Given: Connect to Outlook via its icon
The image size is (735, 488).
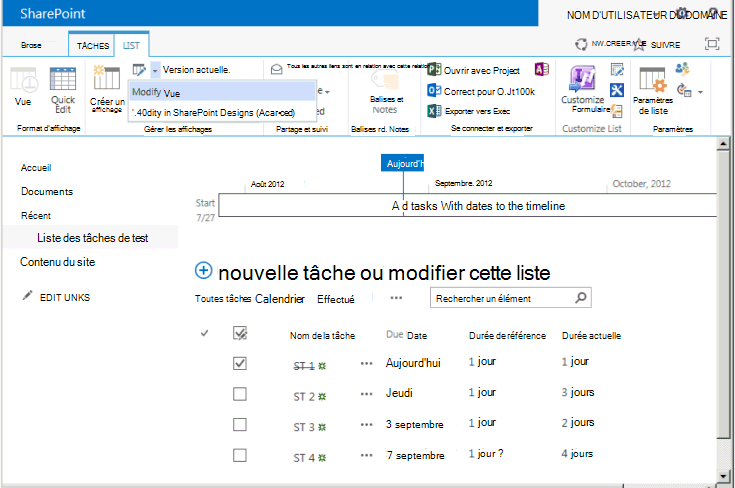Looking at the screenshot, I should click(x=434, y=90).
